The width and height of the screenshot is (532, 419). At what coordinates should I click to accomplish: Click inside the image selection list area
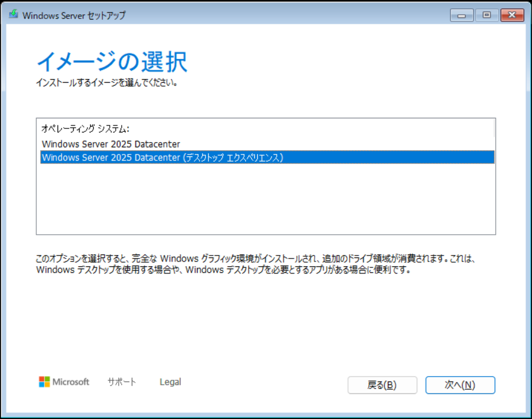coord(266,196)
